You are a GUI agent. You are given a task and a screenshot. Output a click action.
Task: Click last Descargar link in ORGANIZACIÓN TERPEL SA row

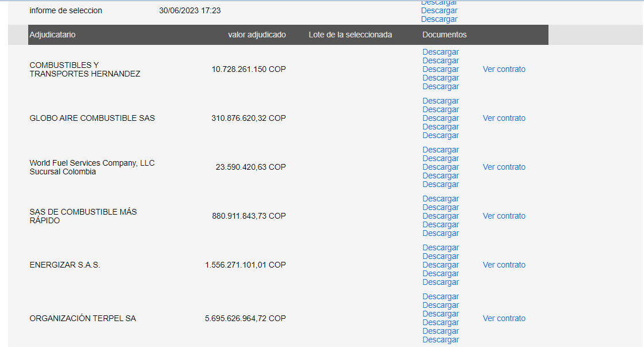pos(440,339)
